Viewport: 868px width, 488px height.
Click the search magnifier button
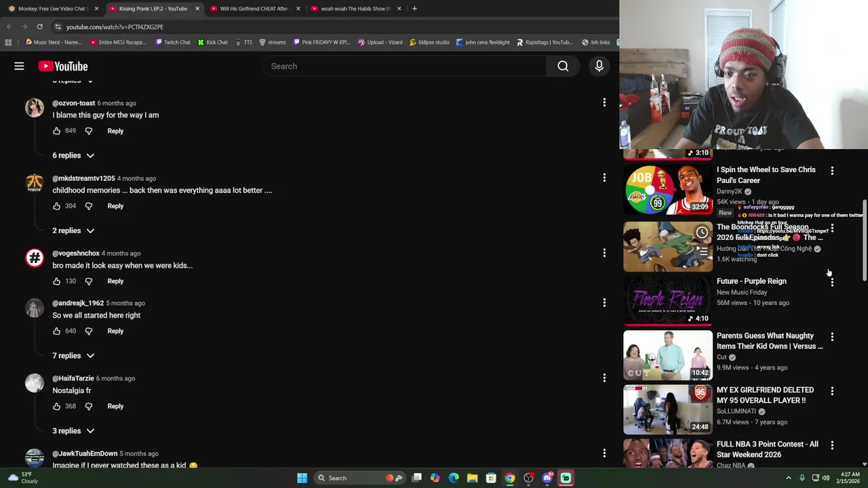pyautogui.click(x=563, y=66)
